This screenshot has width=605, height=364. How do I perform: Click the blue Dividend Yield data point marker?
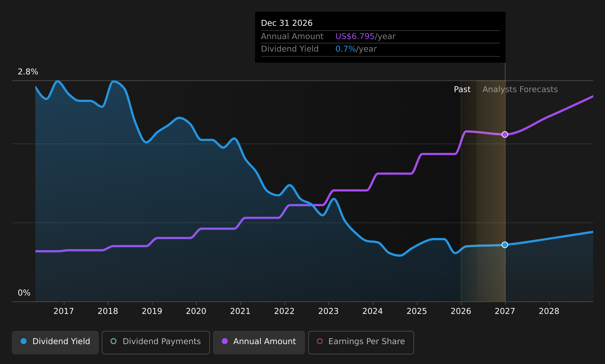[505, 245]
